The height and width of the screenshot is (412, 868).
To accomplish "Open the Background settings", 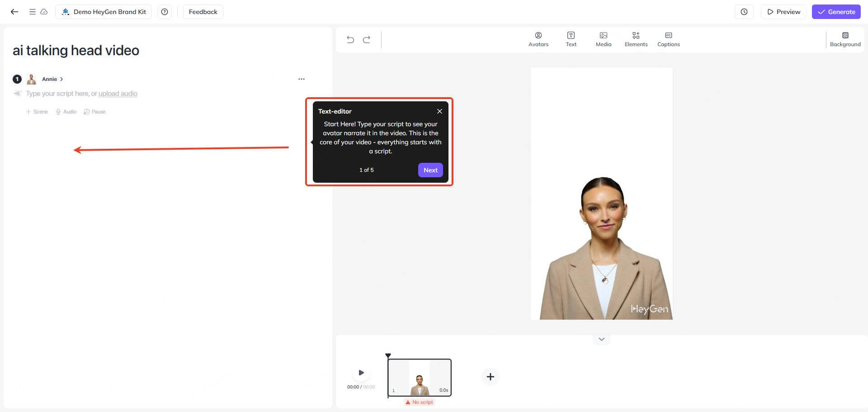I will [845, 39].
